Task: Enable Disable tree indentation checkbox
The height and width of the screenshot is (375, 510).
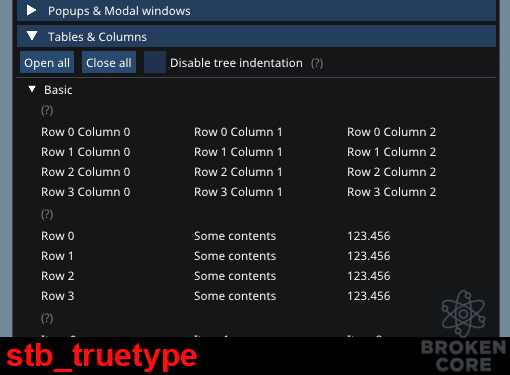Action: click(x=155, y=63)
